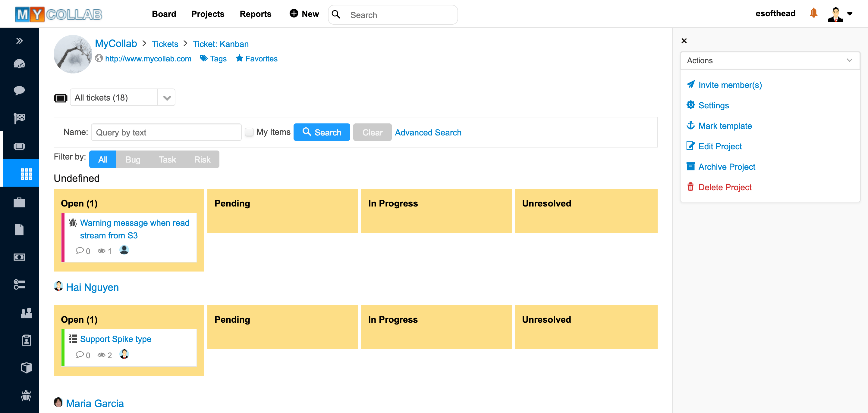Image resolution: width=868 pixels, height=413 pixels.
Task: Click the blue Search button
Action: point(322,132)
